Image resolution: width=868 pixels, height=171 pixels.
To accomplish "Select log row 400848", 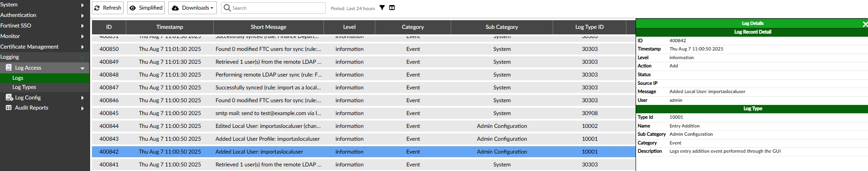I will [363, 75].
